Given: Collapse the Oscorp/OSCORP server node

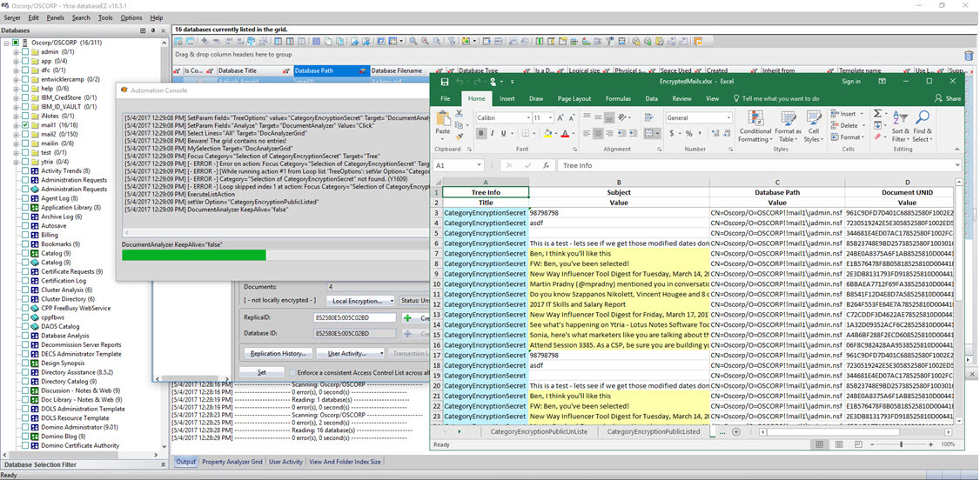Looking at the screenshot, I should click(6, 43).
